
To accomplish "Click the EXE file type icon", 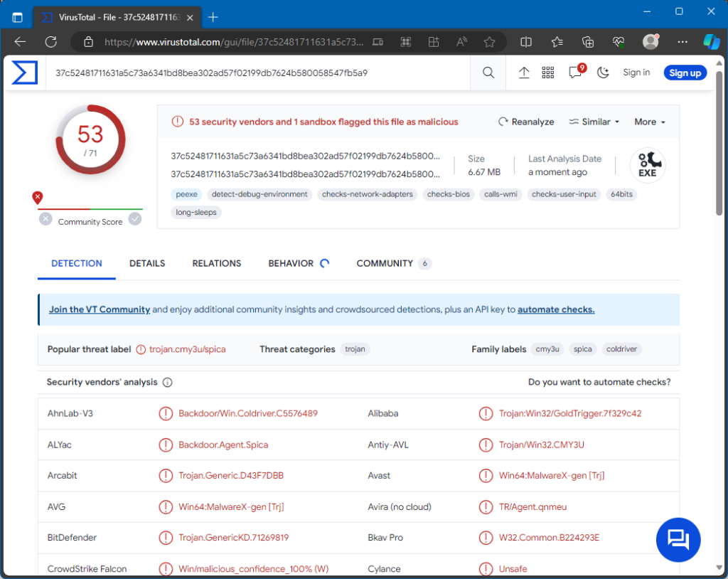I will (647, 165).
